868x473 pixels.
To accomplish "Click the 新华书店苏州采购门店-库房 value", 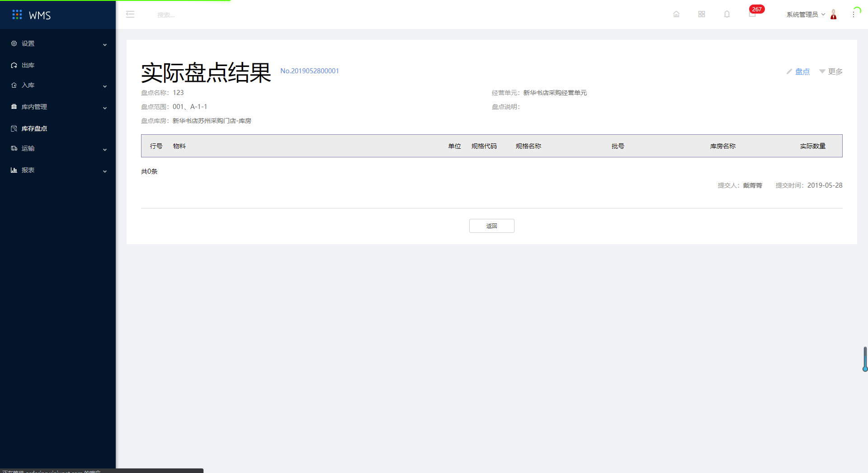I will click(x=212, y=121).
